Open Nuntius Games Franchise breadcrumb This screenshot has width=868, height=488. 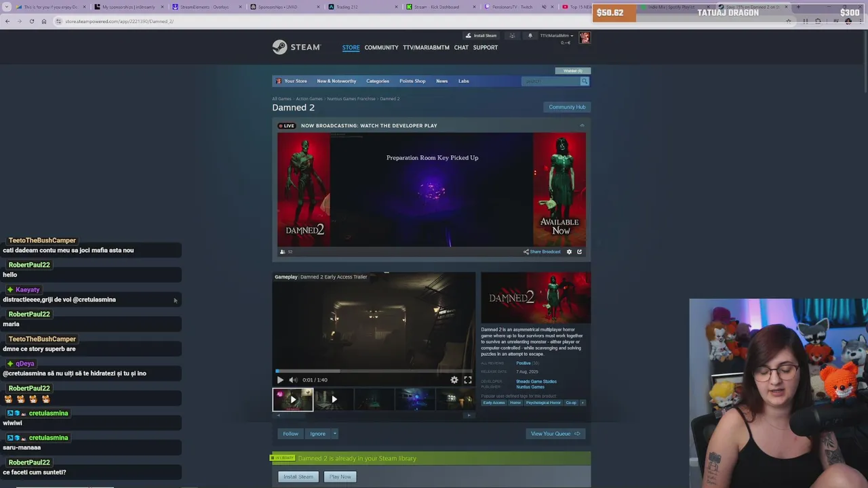coord(351,99)
